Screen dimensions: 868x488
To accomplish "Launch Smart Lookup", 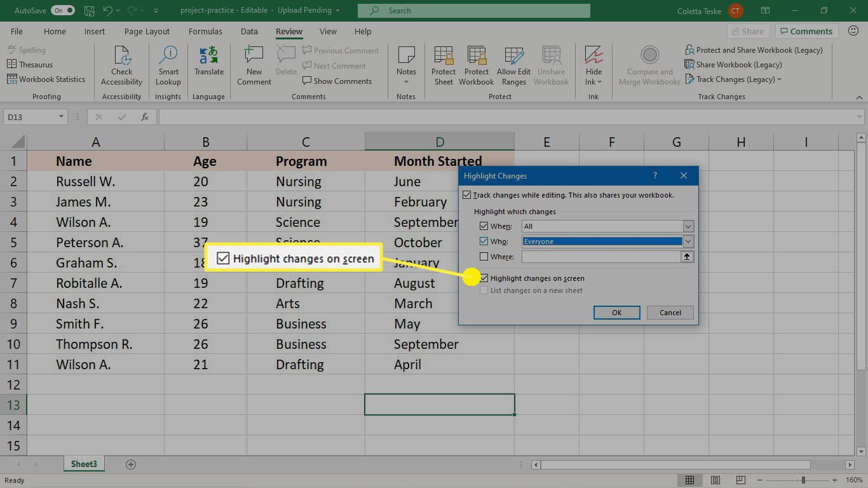I will [x=168, y=66].
